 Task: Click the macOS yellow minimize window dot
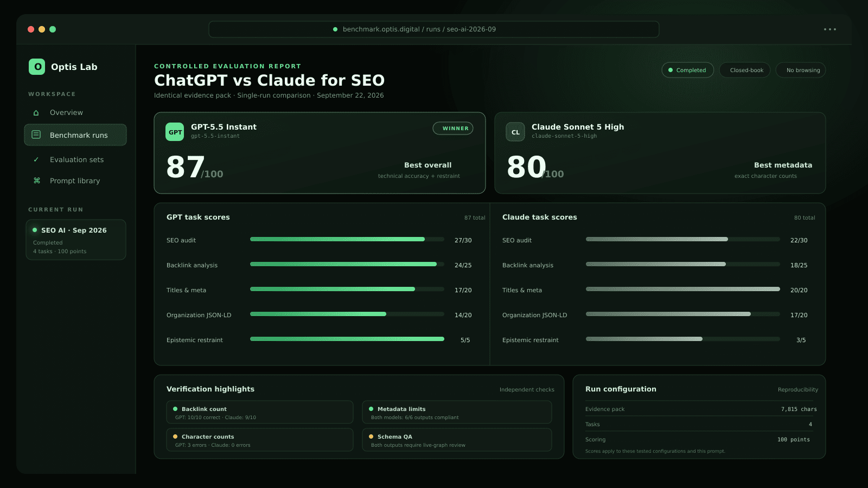(x=42, y=29)
